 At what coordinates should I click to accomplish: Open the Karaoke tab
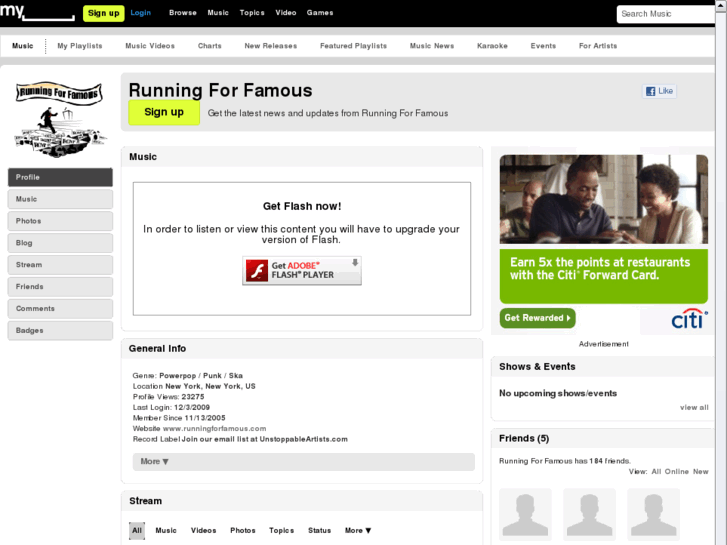point(492,46)
